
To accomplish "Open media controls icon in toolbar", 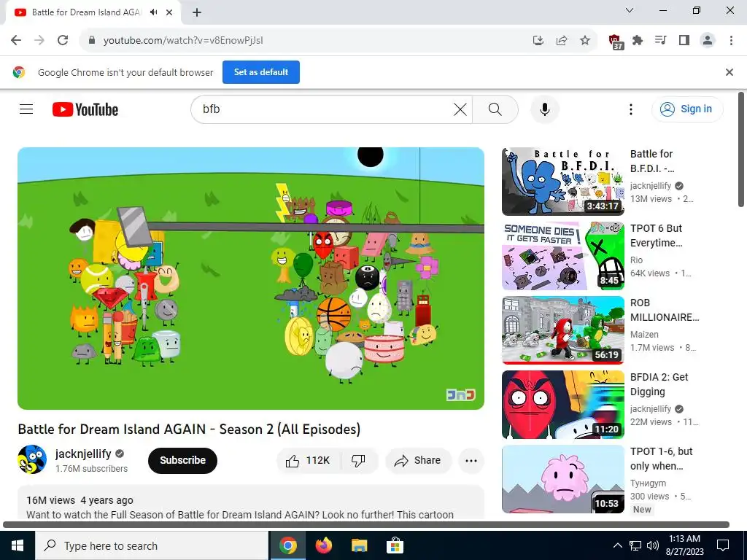I will tap(661, 41).
